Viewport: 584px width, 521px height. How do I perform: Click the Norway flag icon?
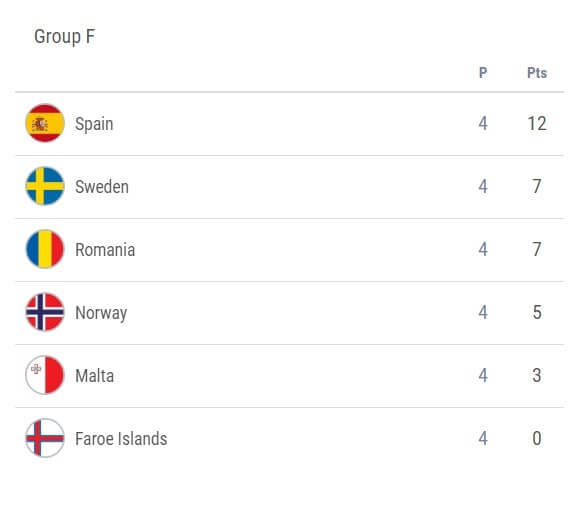[45, 312]
